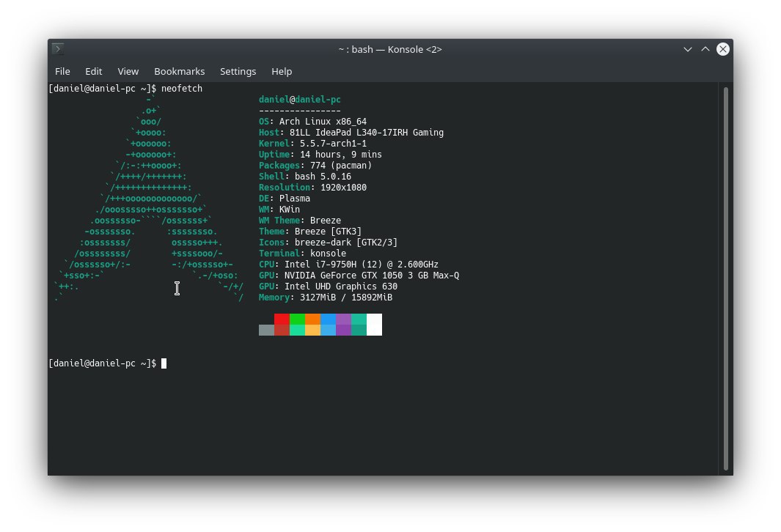Click the "Kernel: 5.5.7-arch1-1" line
The image size is (781, 532).
click(313, 144)
